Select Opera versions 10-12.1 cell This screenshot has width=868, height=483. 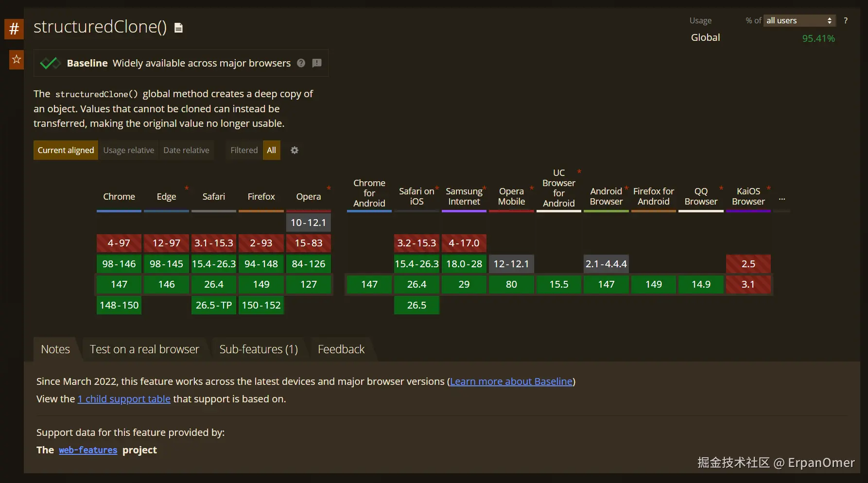click(309, 223)
